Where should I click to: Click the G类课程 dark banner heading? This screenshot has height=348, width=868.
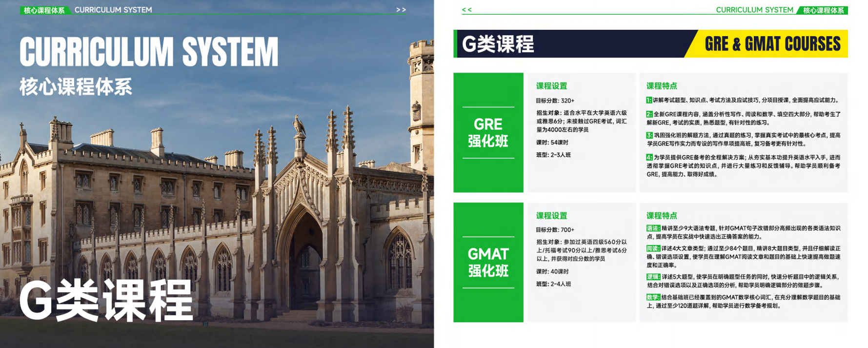(498, 44)
